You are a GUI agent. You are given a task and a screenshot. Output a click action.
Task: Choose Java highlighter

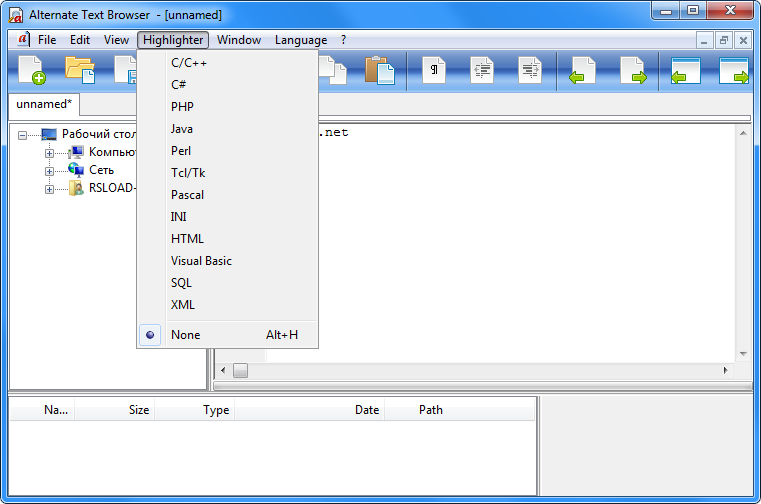pos(228,129)
